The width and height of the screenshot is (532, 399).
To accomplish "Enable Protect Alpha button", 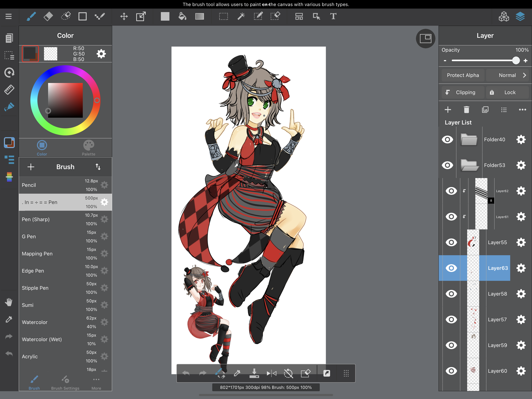I will (463, 75).
